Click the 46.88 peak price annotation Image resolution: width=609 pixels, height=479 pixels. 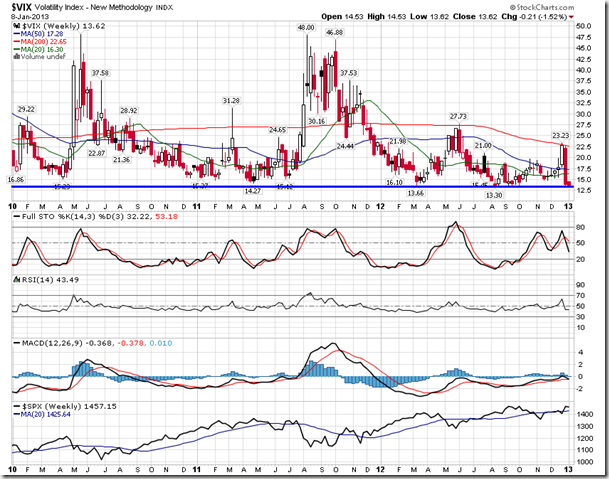(334, 33)
